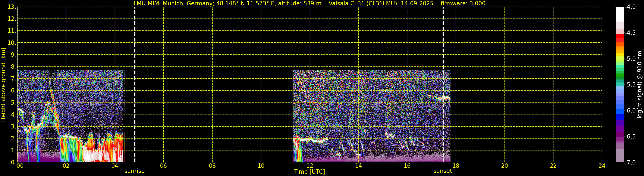Image resolution: width=644 pixels, height=176 pixels.
Task: Click the height axis tick label 11
Action: click(12, 31)
